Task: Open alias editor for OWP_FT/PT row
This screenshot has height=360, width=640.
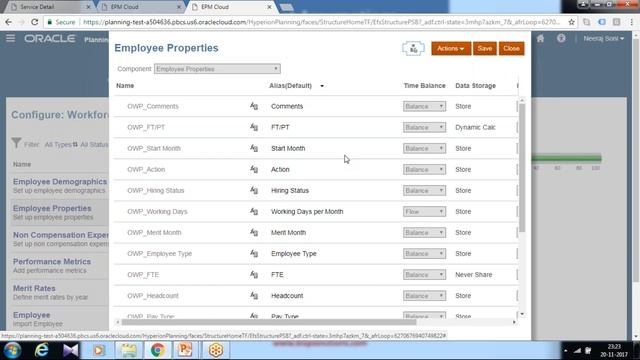Action: click(254, 127)
